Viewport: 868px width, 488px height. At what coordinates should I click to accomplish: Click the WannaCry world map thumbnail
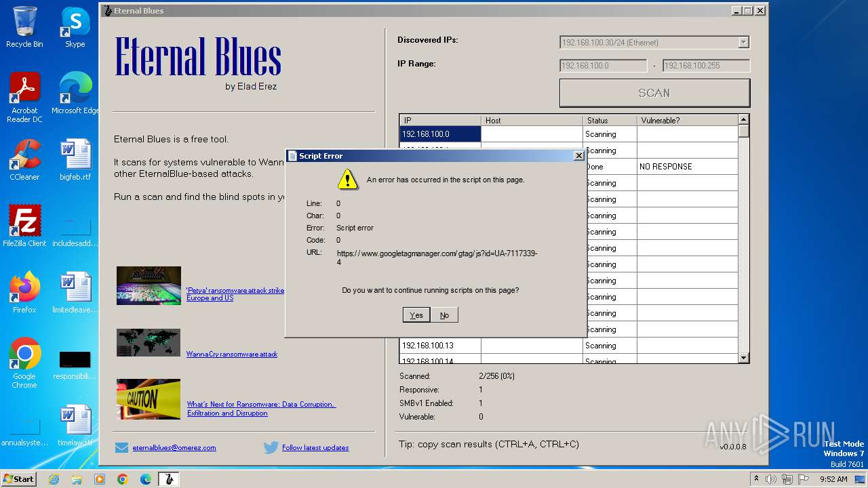[149, 342]
